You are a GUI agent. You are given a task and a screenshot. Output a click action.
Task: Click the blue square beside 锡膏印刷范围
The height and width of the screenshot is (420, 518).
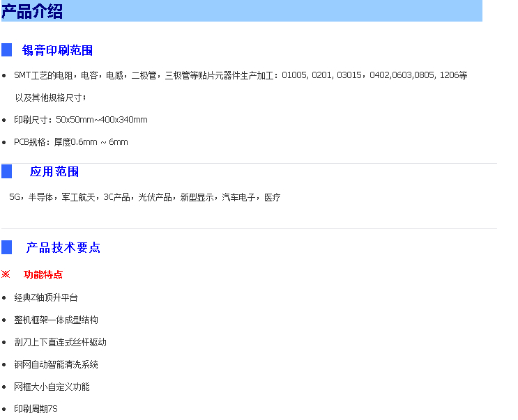7,50
